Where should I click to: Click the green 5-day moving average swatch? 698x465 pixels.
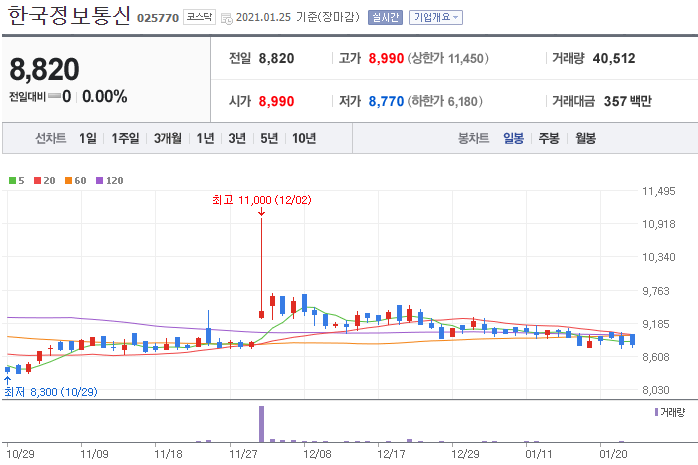12,180
